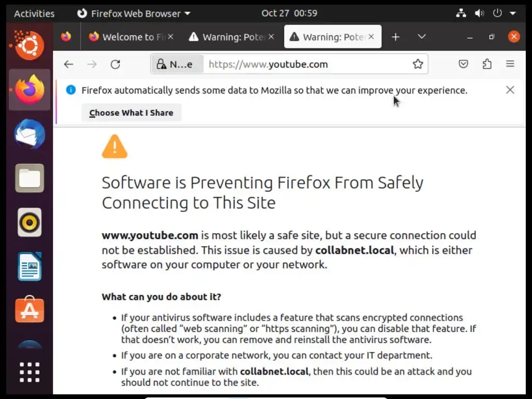Bookmark this page with the star icon
The height and width of the screenshot is (399, 532).
tap(418, 64)
